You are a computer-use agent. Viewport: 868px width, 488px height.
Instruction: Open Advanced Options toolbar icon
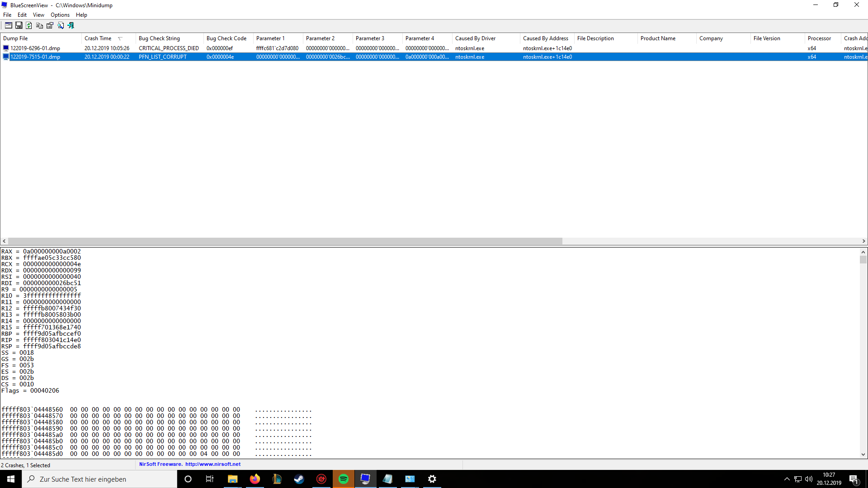pyautogui.click(x=9, y=25)
